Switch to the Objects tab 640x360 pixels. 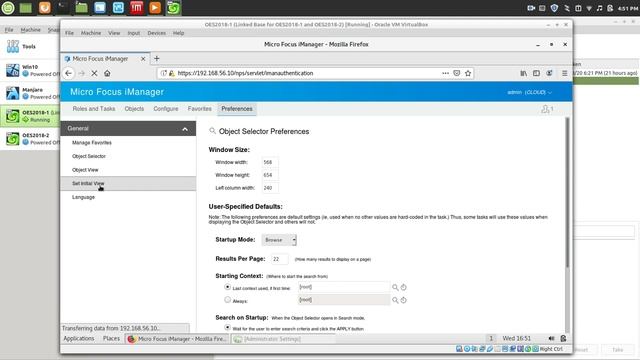(x=134, y=109)
